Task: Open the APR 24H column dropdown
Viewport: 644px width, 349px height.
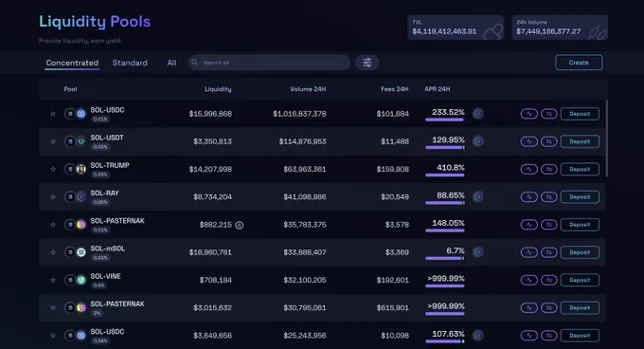Action: tap(438, 89)
